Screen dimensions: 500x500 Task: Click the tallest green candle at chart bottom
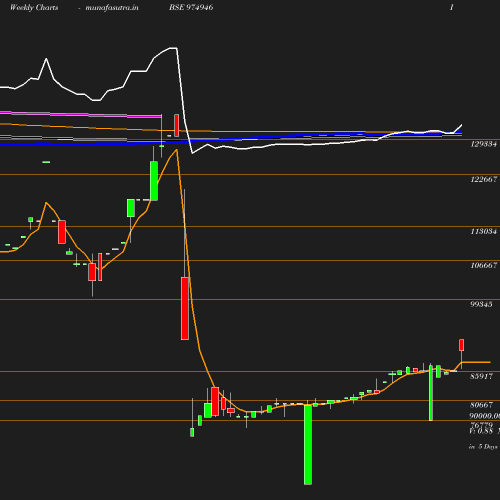(308, 444)
